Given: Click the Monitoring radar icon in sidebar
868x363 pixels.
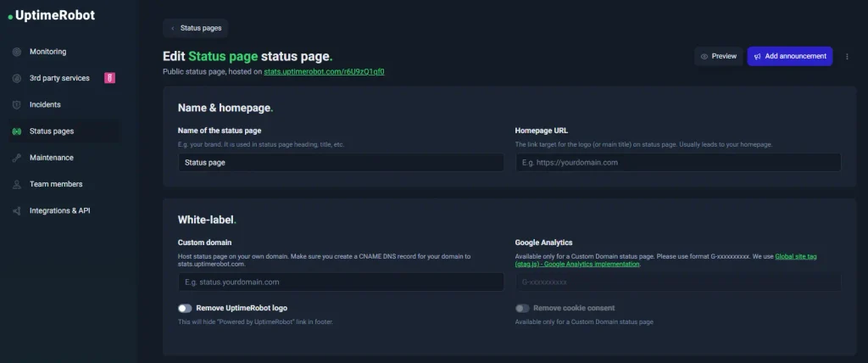Looking at the screenshot, I should (17, 52).
